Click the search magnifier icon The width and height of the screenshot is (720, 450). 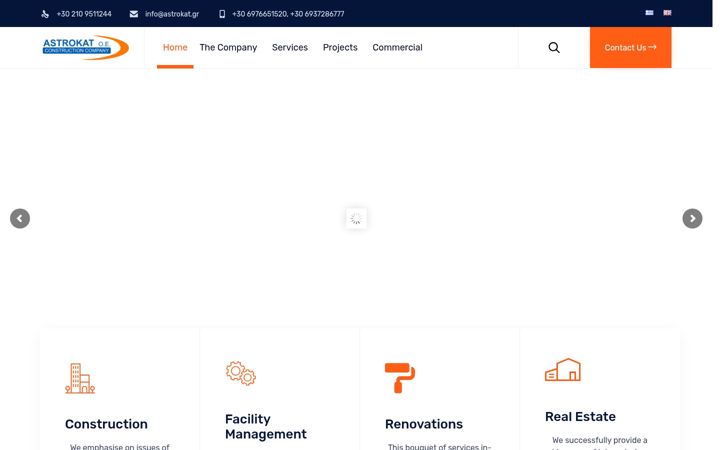[x=554, y=47]
